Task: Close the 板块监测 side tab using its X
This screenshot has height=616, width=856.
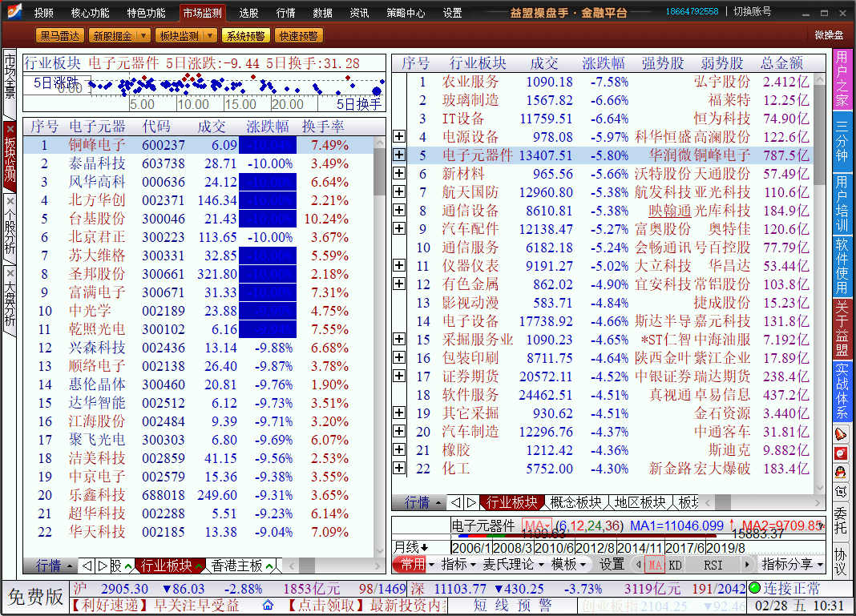Action: click(10, 129)
